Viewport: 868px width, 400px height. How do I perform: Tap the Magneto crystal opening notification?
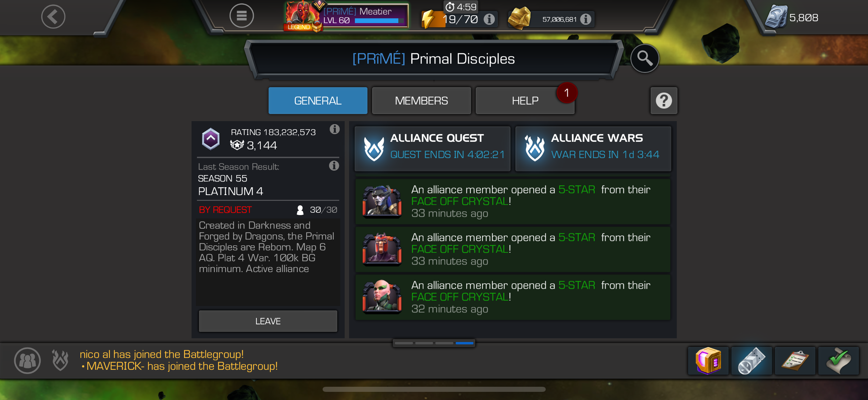click(x=513, y=249)
